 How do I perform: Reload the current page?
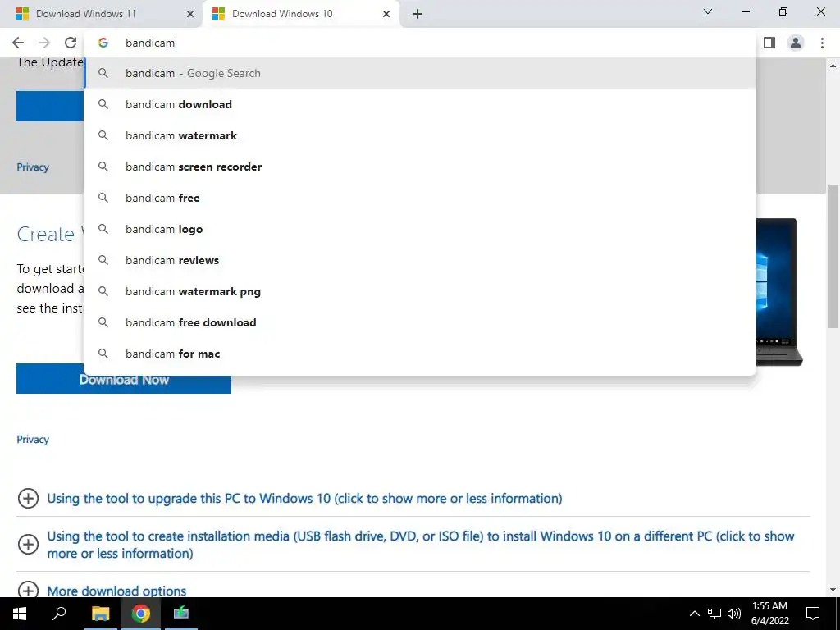[x=71, y=43]
